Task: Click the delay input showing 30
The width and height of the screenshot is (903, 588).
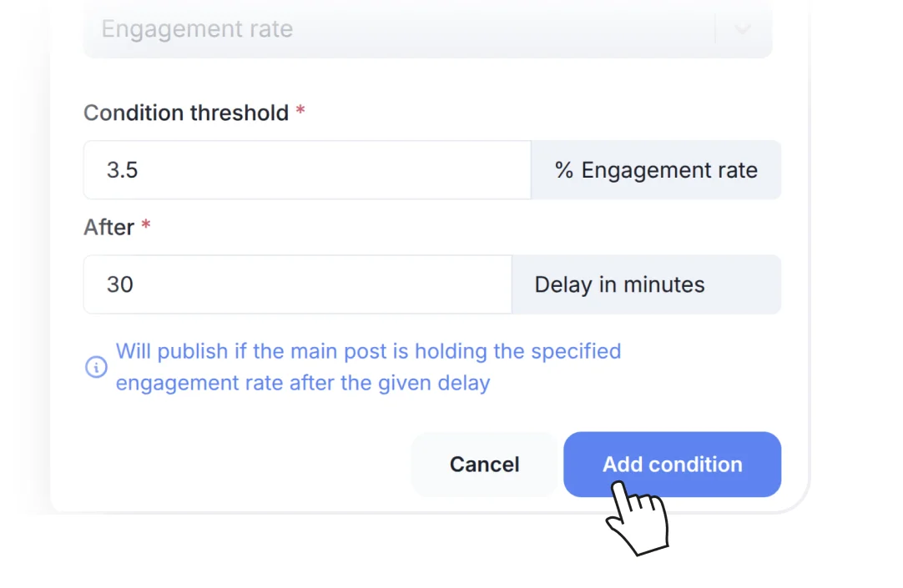Action: coord(296,284)
